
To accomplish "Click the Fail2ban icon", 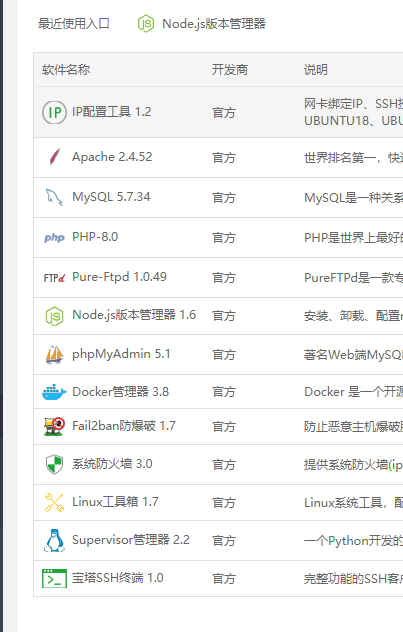I will (x=54, y=426).
